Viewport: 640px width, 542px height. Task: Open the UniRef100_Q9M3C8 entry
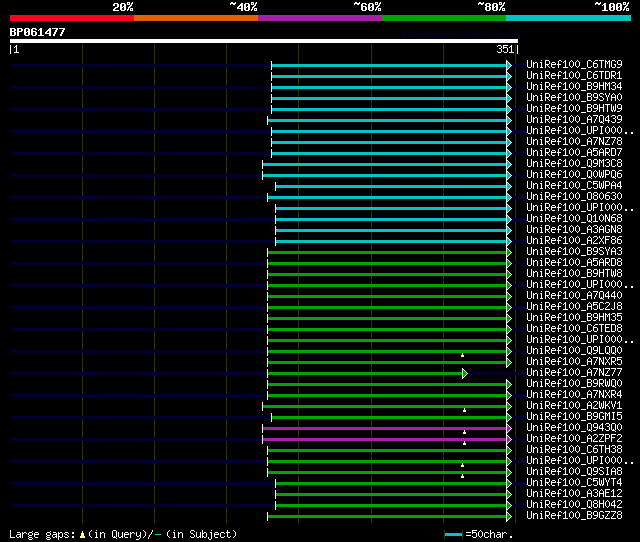coord(574,164)
